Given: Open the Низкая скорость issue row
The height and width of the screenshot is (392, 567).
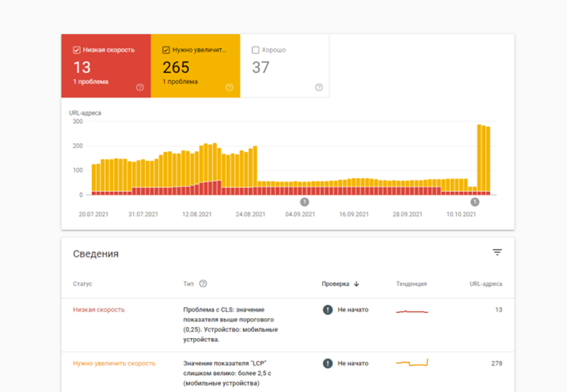Looking at the screenshot, I should click(x=288, y=325).
